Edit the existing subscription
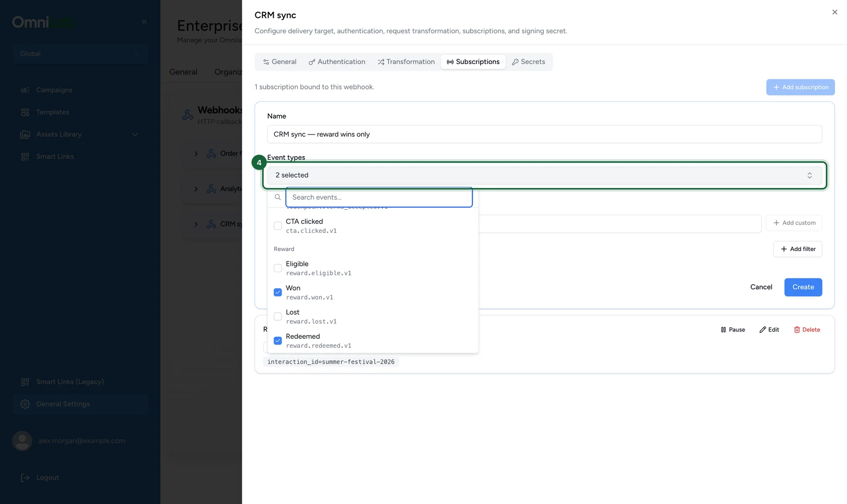 [x=769, y=330]
